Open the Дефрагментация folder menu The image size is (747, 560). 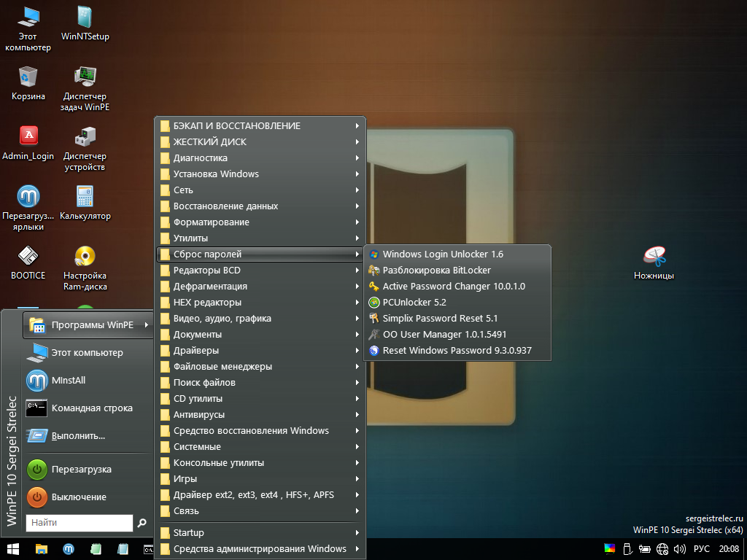click(260, 286)
